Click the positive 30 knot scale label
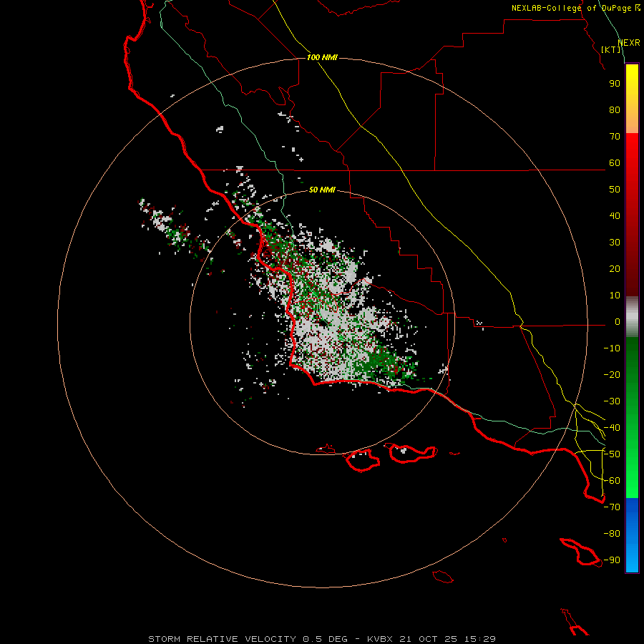Image resolution: width=644 pixels, height=644 pixels. click(x=615, y=243)
